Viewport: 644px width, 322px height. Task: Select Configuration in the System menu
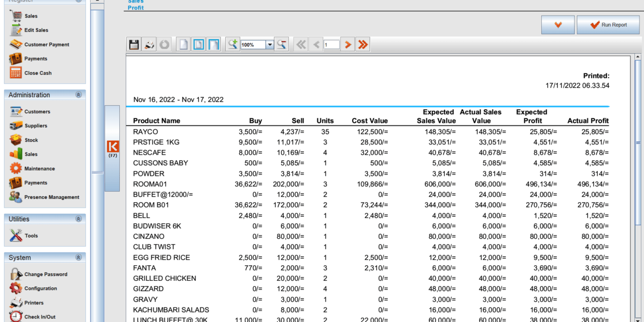(x=40, y=288)
